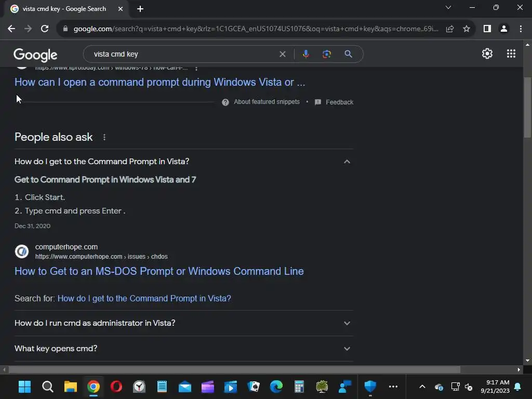This screenshot has height=399, width=532.
Task: Click computerhope.com URL breadcrumb text
Action: 101,257
